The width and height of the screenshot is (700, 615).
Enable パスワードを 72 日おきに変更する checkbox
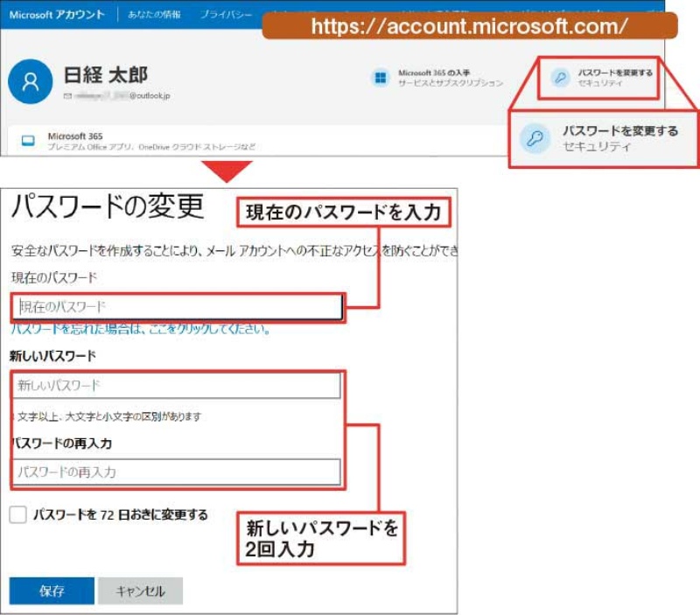click(x=18, y=515)
